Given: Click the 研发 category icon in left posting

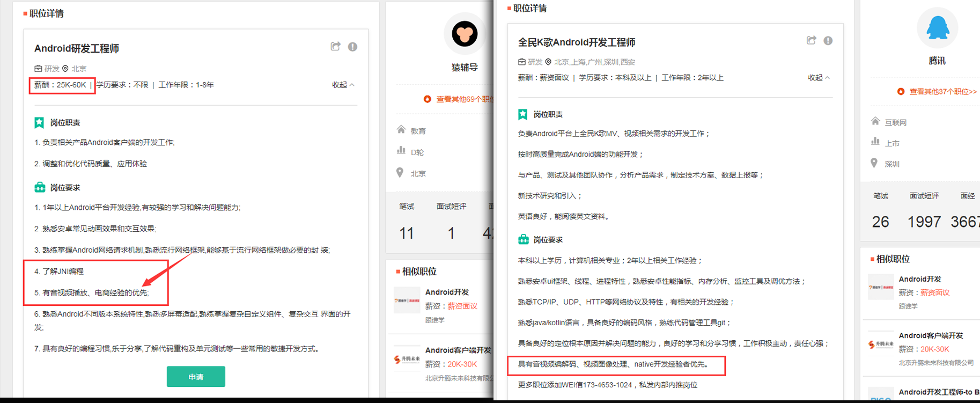Looking at the screenshot, I should point(38,69).
